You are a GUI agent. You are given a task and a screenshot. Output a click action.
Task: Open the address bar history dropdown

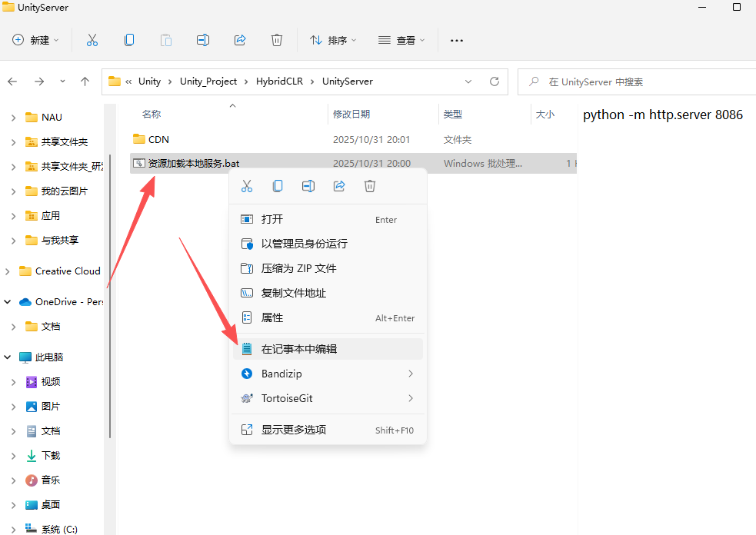coord(468,81)
